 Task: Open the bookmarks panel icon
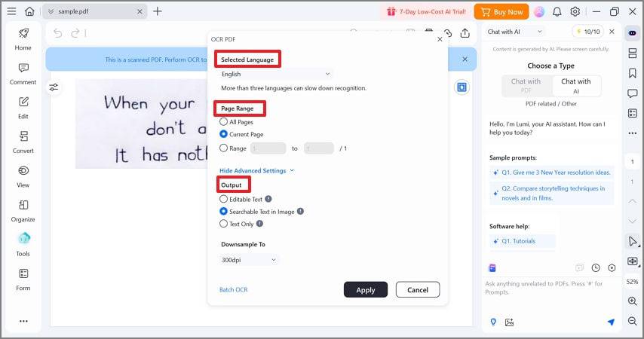tap(633, 73)
